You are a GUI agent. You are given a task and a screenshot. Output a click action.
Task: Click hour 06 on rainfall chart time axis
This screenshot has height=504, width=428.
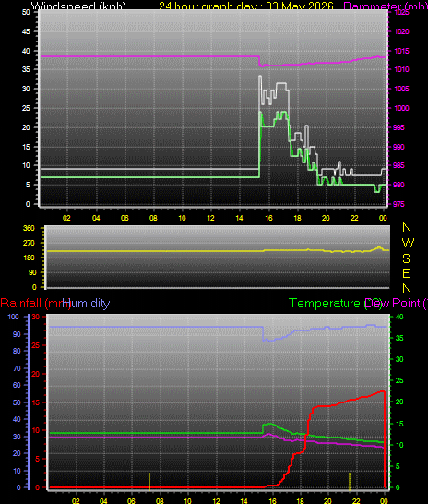(x=131, y=501)
